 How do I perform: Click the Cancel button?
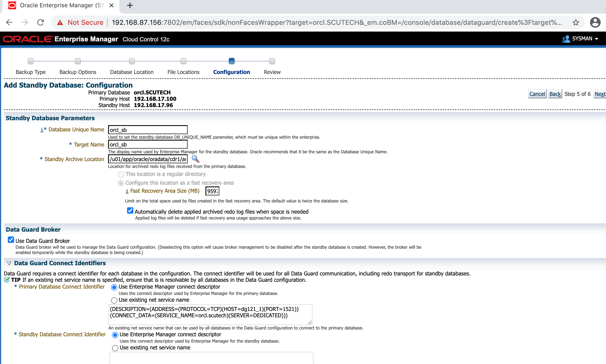(537, 94)
